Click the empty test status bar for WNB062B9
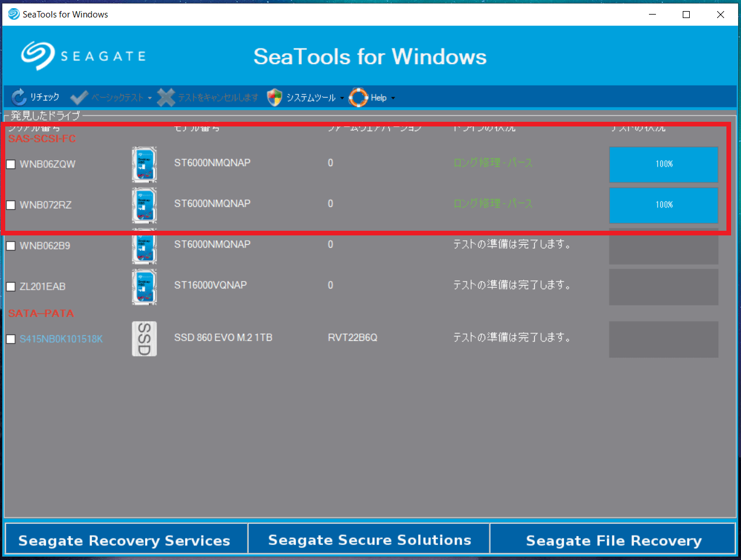Screen dimensions: 741x560 (x=664, y=246)
